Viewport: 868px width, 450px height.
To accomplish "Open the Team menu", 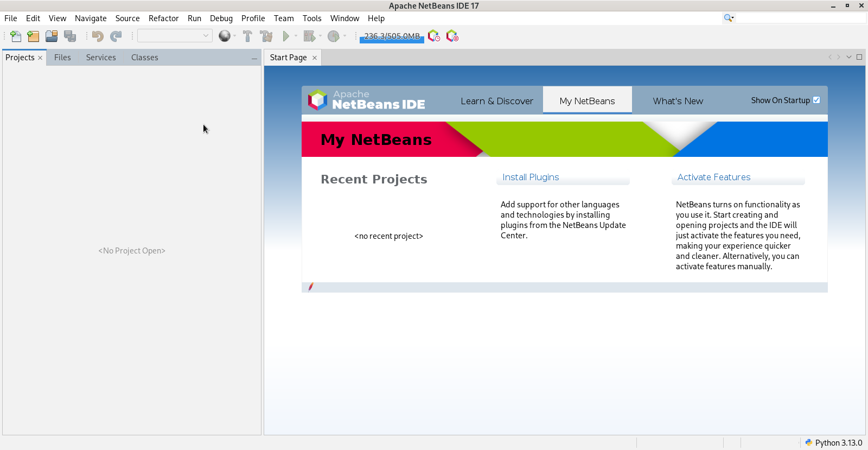I will pos(284,18).
